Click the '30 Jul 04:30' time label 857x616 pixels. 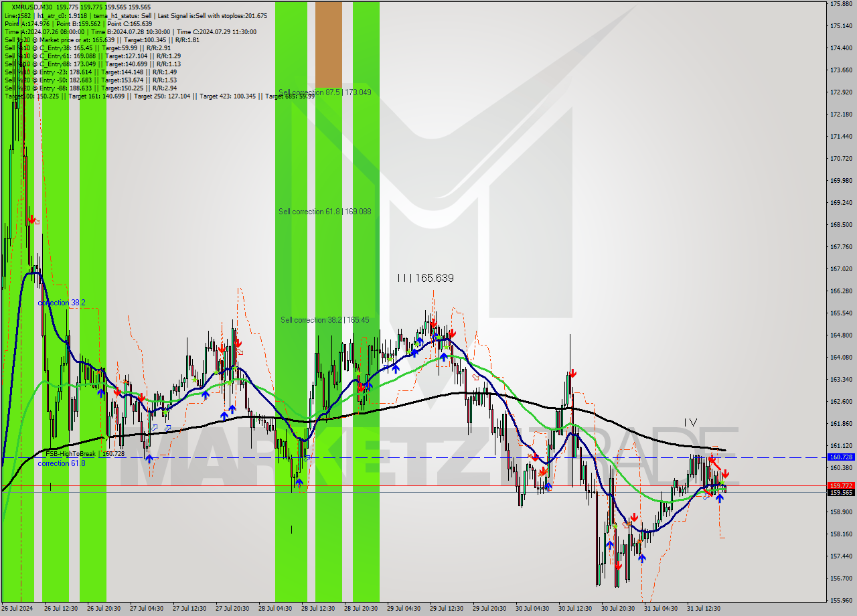(x=532, y=609)
